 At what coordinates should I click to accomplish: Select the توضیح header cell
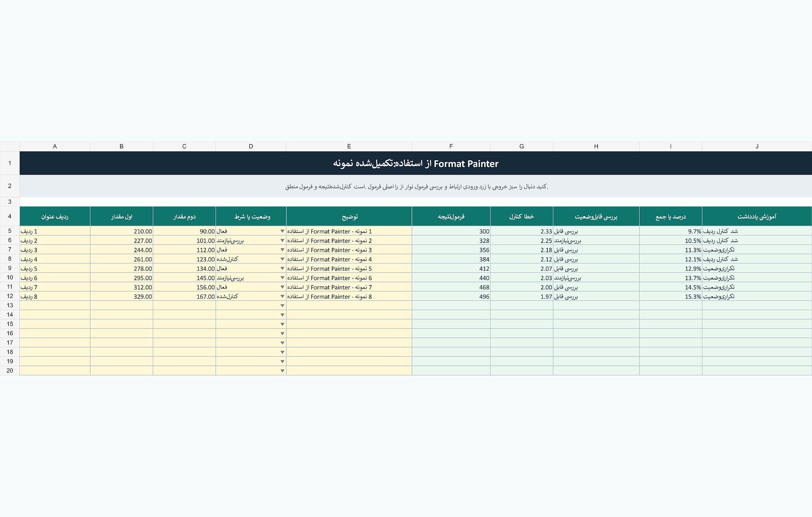click(349, 216)
